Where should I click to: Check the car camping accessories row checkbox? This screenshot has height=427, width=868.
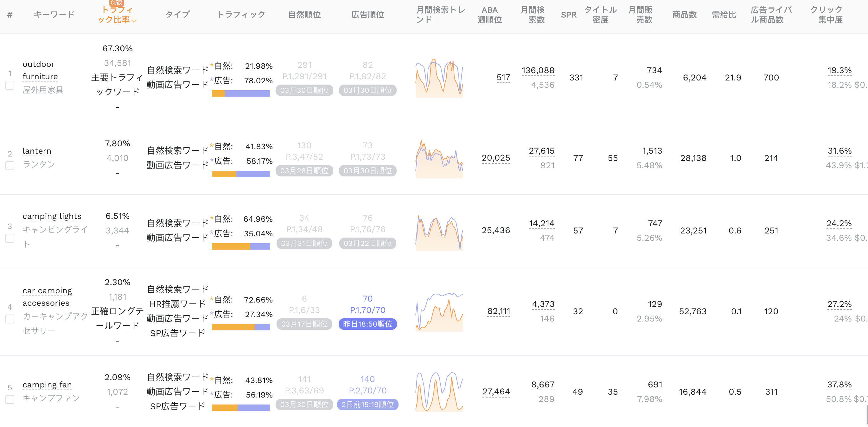(10, 319)
